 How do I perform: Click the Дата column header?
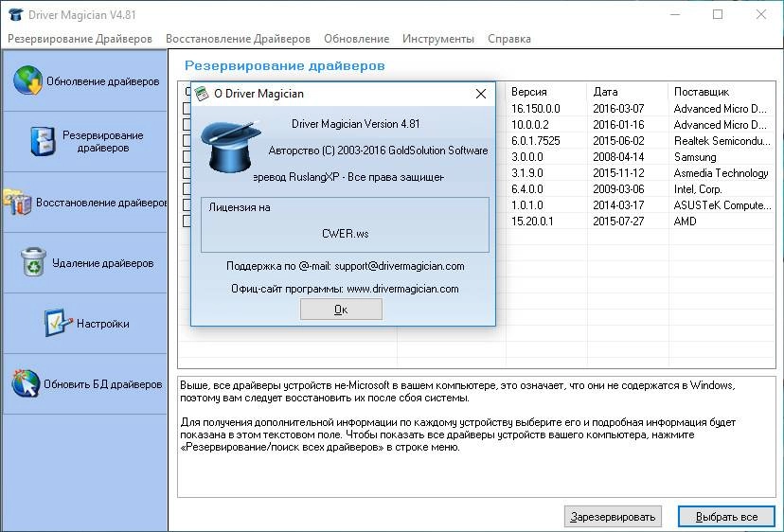pyautogui.click(x=628, y=92)
